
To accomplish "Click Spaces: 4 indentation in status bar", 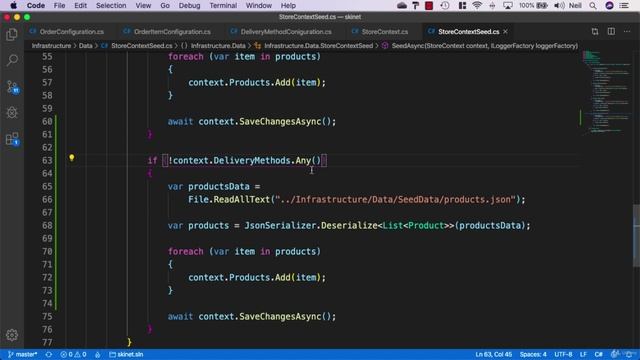I will tap(533, 354).
